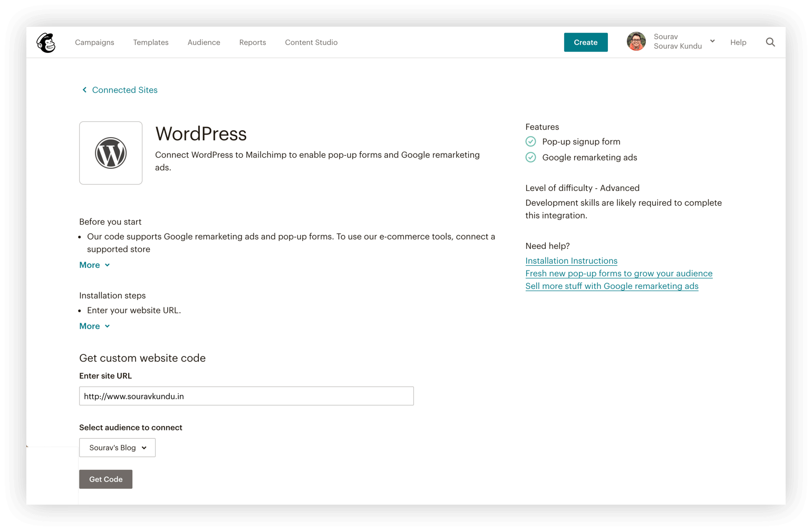Open Content Studio
Image resolution: width=812 pixels, height=531 pixels.
pyautogui.click(x=311, y=42)
